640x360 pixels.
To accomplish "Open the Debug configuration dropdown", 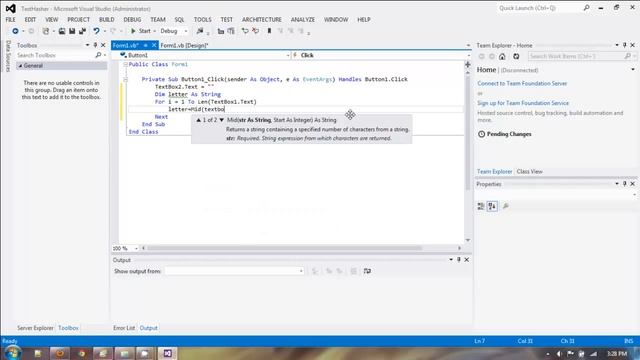I will [x=186, y=31].
